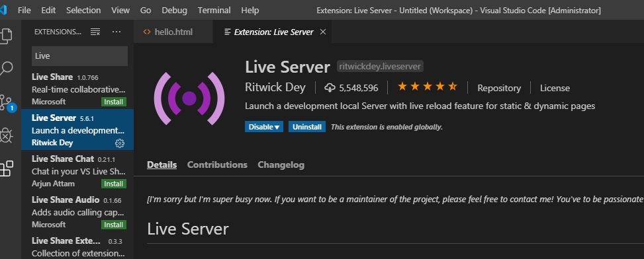Click the 'I'm super busy now' maintainer note
644x259 pixels.
coord(395,200)
